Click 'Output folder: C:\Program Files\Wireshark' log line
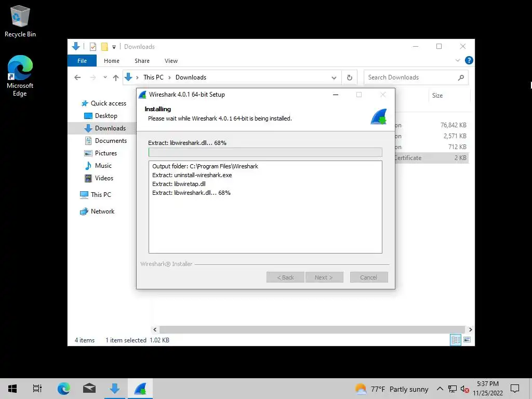Image resolution: width=532 pixels, height=399 pixels. pyautogui.click(x=205, y=166)
